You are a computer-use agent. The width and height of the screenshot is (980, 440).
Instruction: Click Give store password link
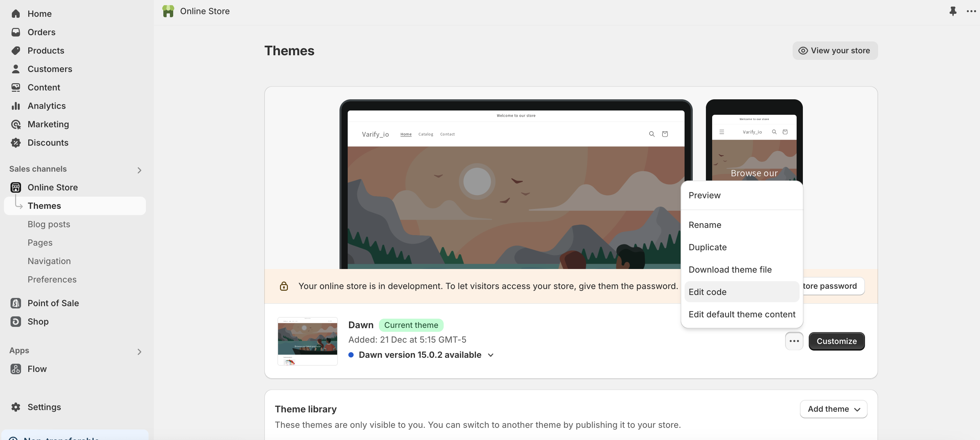pyautogui.click(x=828, y=286)
